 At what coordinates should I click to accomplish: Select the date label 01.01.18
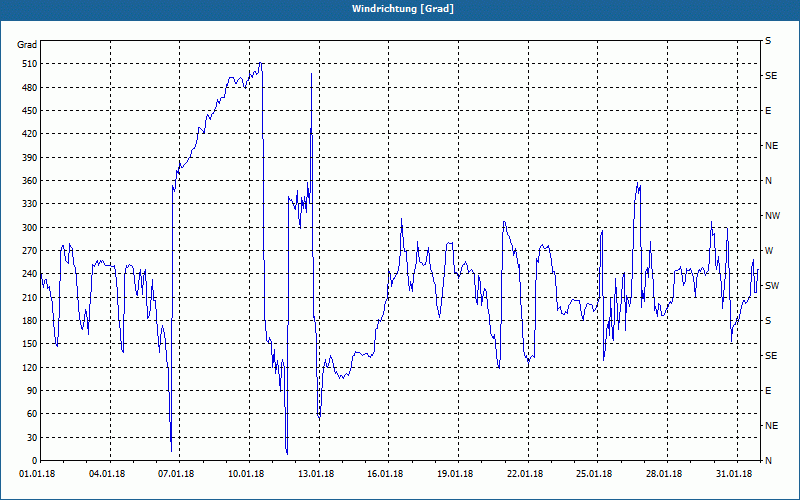(37, 474)
